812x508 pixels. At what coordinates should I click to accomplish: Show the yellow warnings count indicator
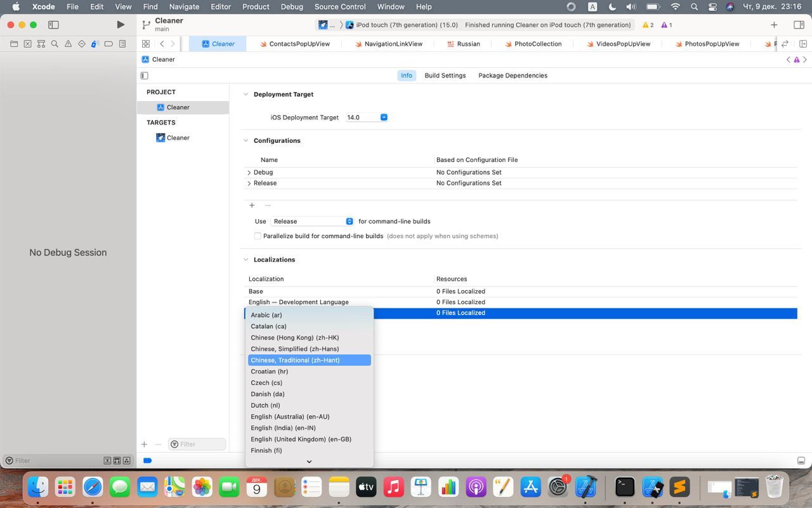coord(648,25)
